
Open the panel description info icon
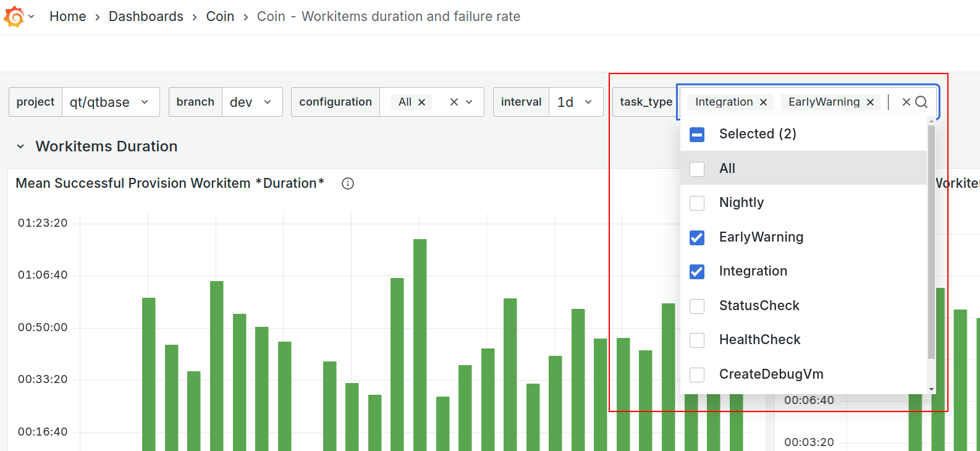(x=348, y=183)
